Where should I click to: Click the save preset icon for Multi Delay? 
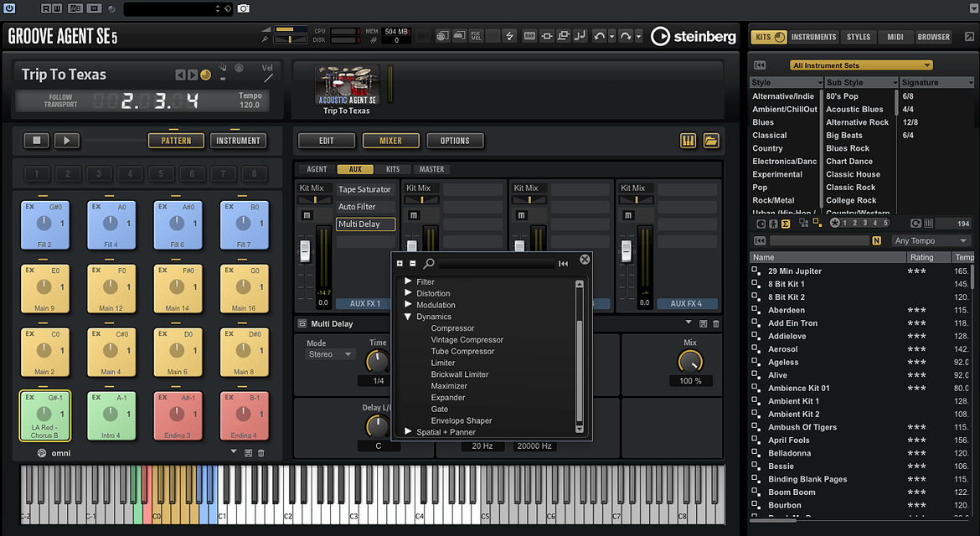[703, 323]
